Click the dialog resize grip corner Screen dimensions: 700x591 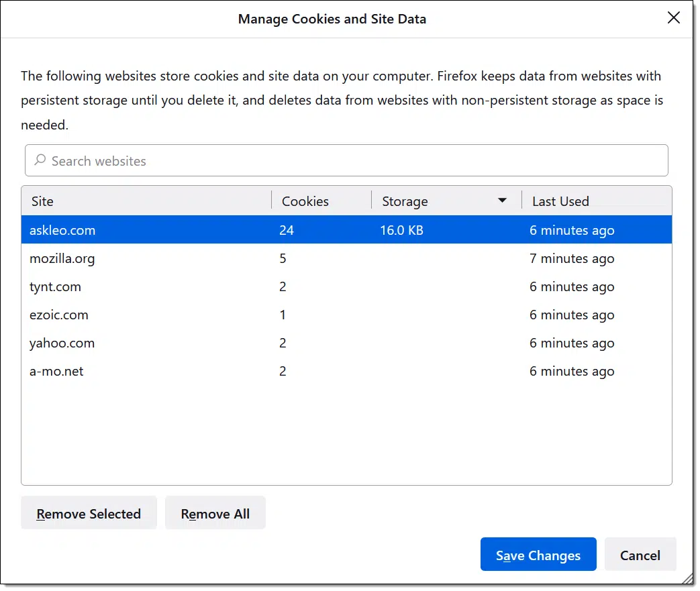(688, 578)
